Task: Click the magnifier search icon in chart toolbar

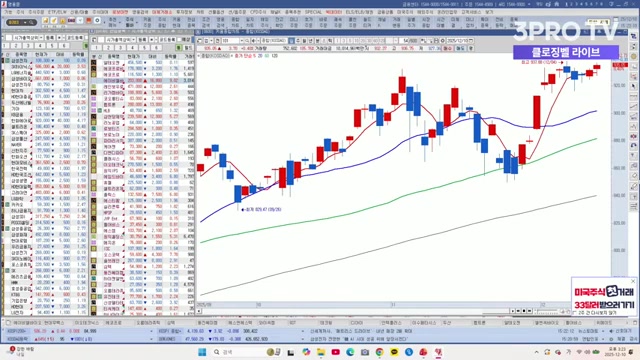Action: 247,41
